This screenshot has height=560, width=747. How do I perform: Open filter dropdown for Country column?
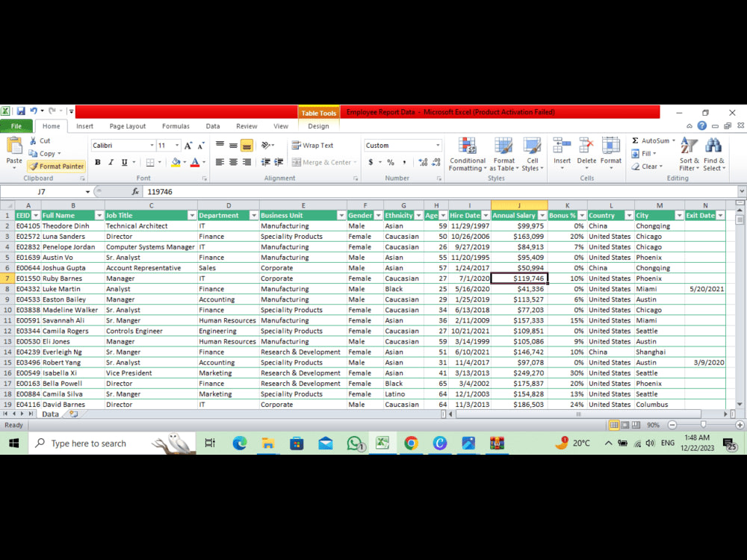tap(629, 216)
